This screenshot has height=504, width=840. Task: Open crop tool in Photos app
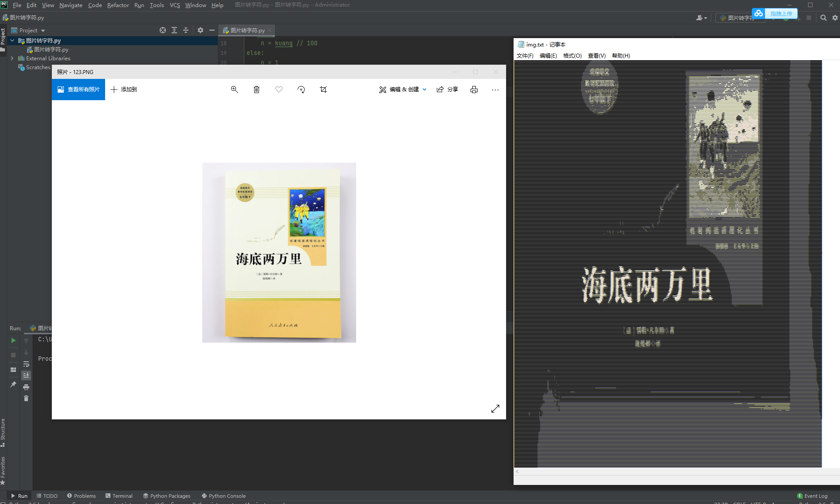point(323,90)
